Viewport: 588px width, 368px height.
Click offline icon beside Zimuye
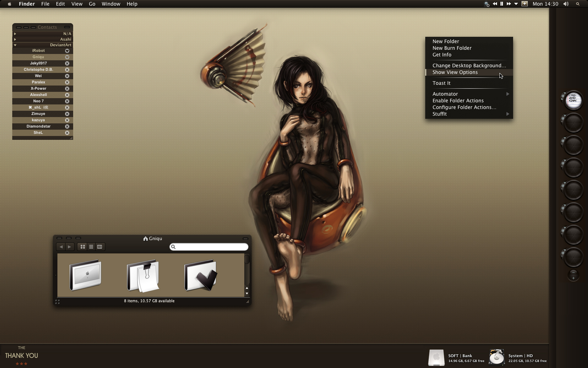coord(67,114)
